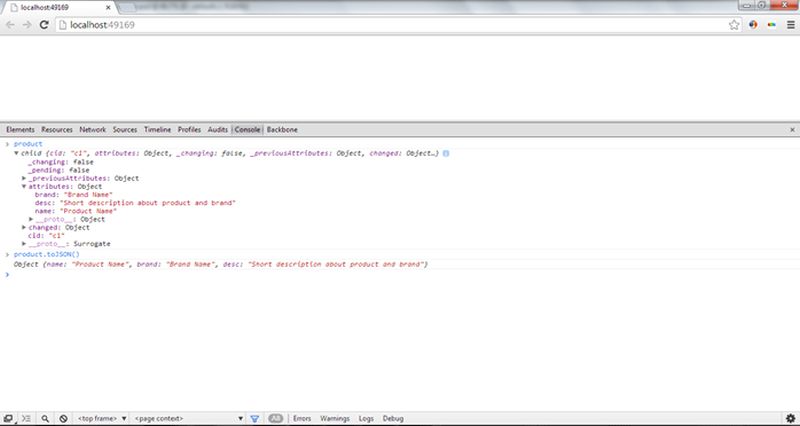Expand __proto__: Object under attributes
The height and width of the screenshot is (426, 800).
click(x=31, y=219)
